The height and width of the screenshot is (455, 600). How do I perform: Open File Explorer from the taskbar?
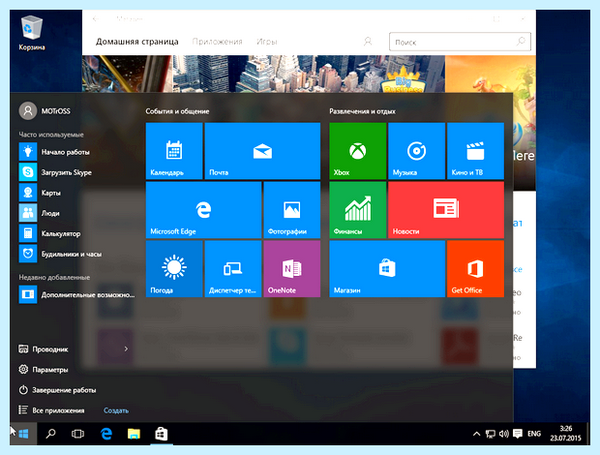click(x=134, y=434)
